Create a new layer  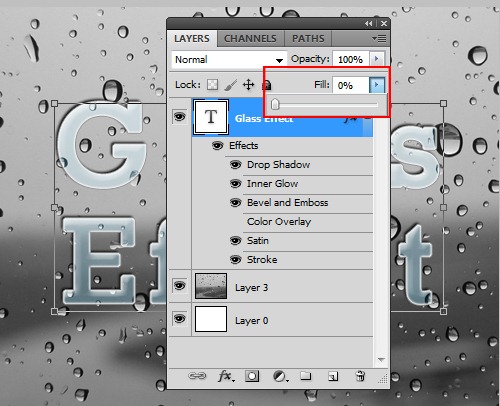[x=333, y=376]
